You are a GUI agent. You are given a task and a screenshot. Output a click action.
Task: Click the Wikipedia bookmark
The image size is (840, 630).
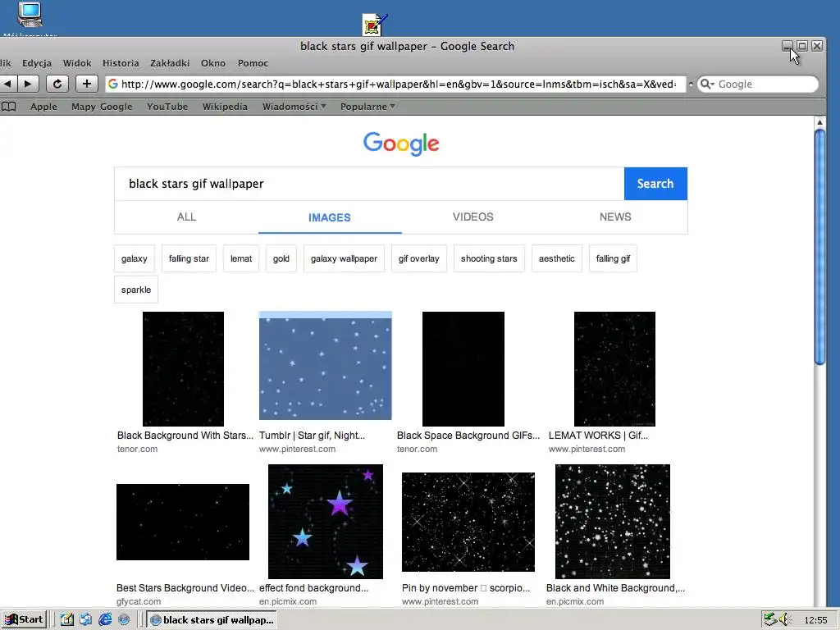[x=225, y=107]
